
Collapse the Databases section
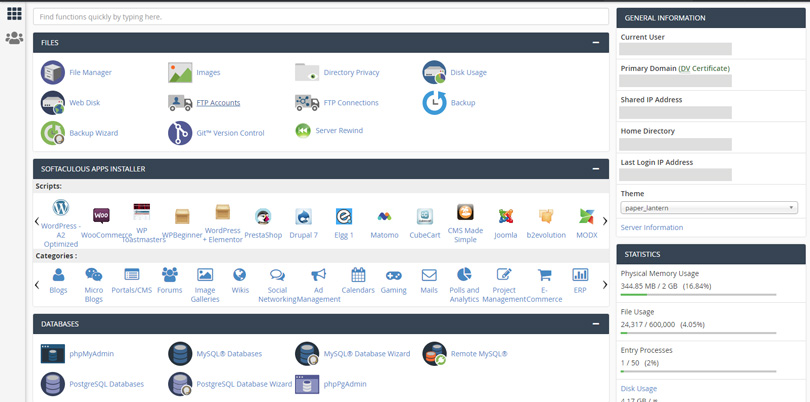(x=596, y=324)
